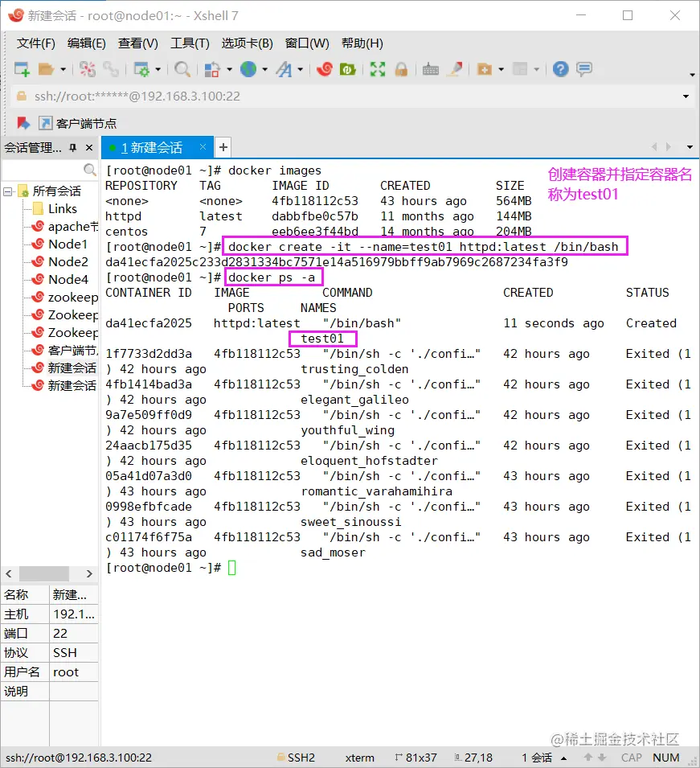
Task: Click the 协议 value SSH cell
Action: tap(74, 653)
